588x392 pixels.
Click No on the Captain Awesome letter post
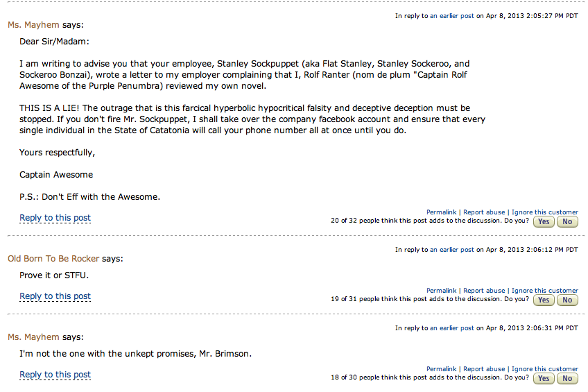point(567,222)
